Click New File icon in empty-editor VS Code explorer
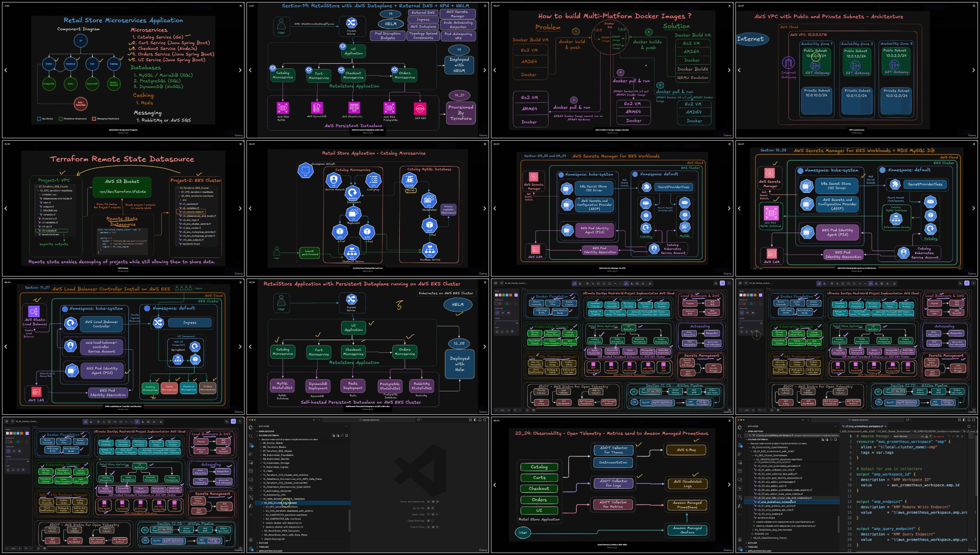This screenshot has height=555, width=980. 333,435
